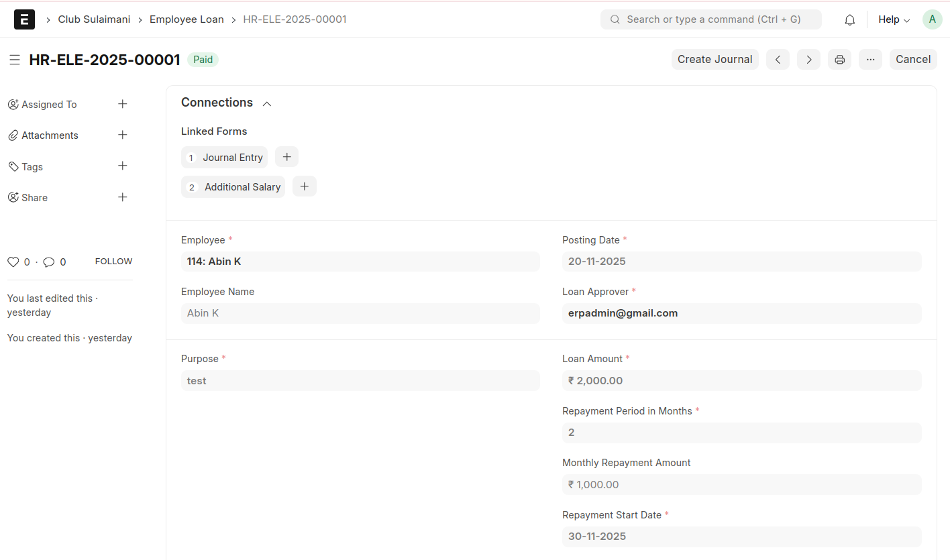Click the ERPNext home logo icon
Screen dimensions: 950x560
click(24, 19)
